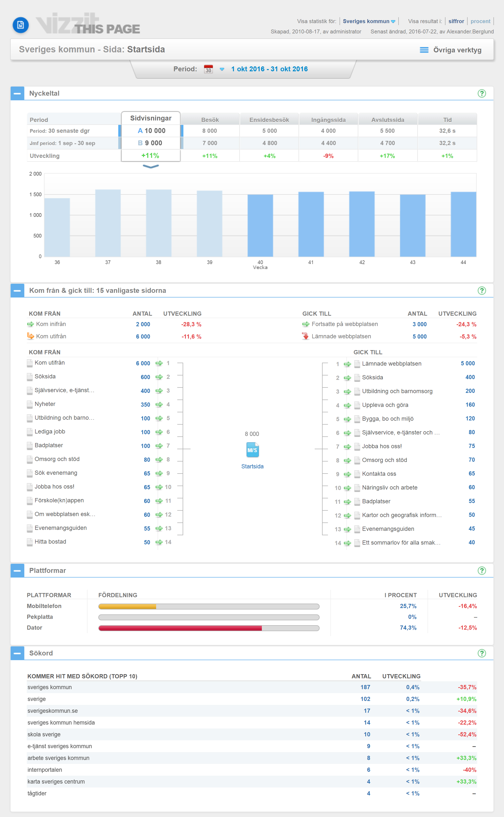Viewport: 504px width, 817px height.
Task: Click the Omsorg och stöd entry under Gick till
Action: click(384, 460)
